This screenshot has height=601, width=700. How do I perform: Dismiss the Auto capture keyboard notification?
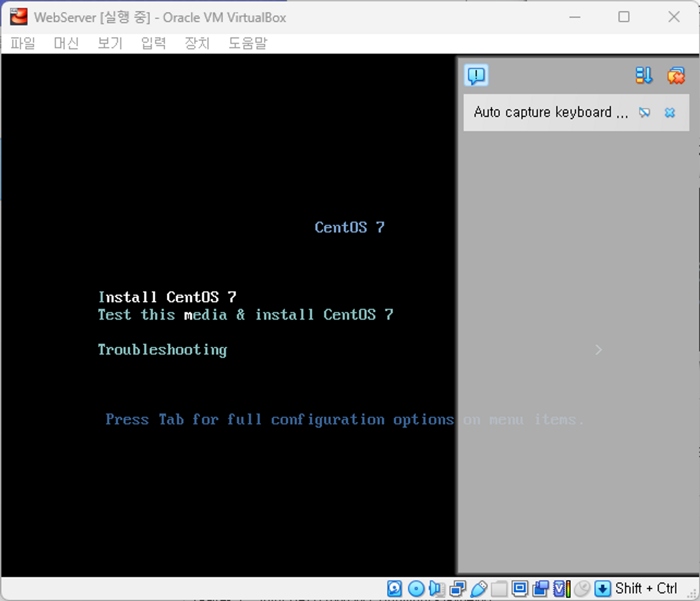tap(670, 113)
